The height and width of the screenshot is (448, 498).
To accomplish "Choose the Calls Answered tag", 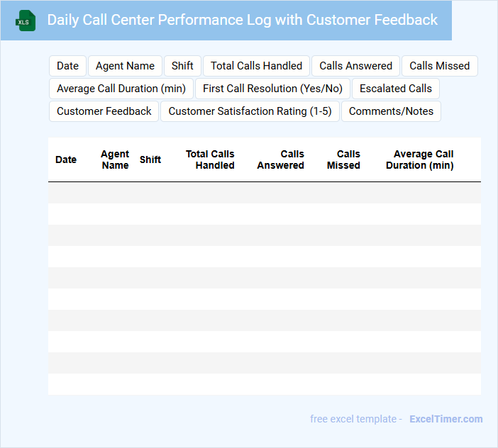I will coord(355,66).
